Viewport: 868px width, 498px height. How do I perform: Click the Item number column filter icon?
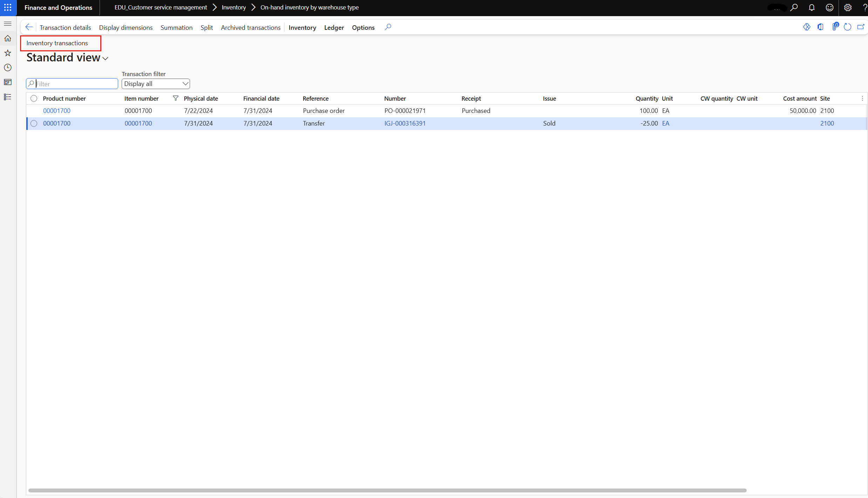176,98
